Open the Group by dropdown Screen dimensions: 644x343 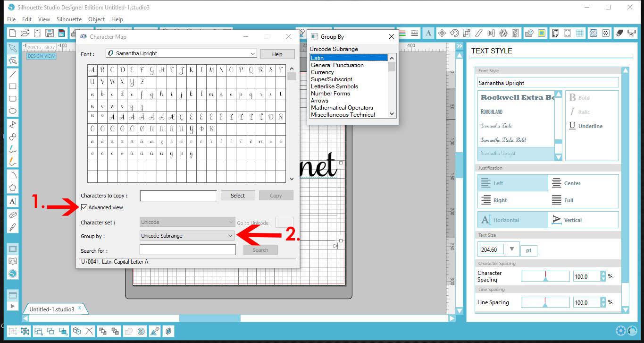[x=187, y=236]
